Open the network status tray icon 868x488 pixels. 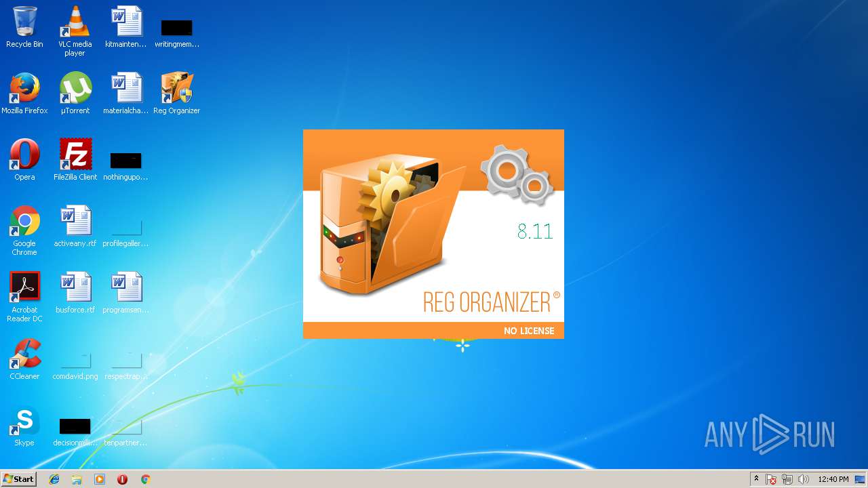coord(787,479)
